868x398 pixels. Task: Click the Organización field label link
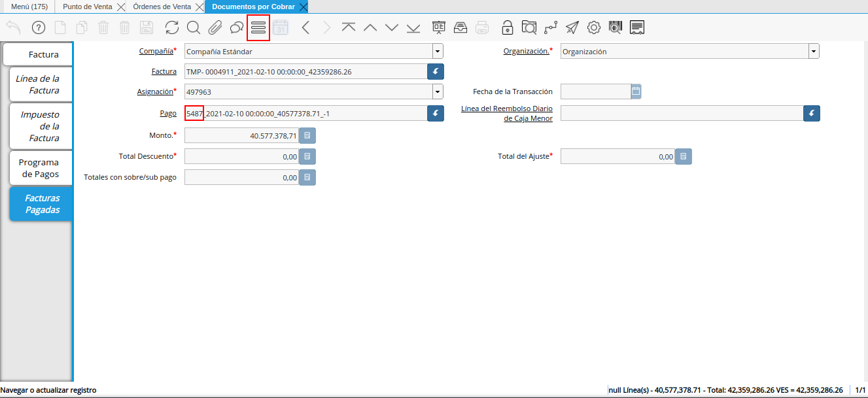click(x=526, y=51)
